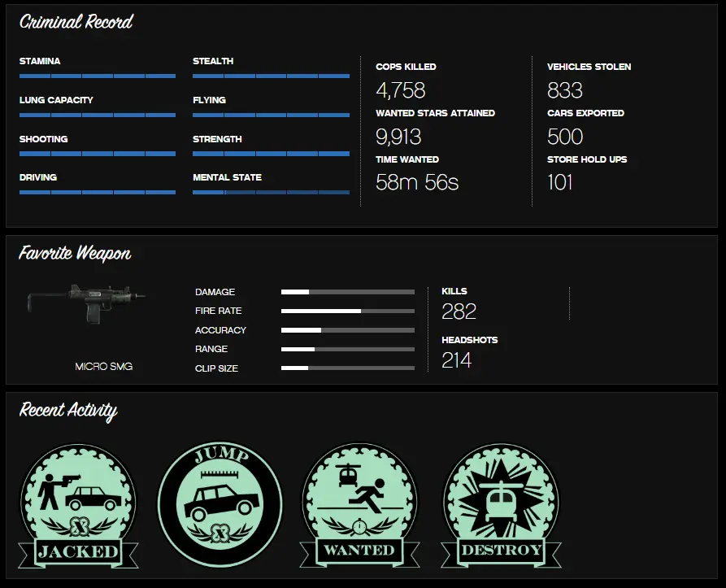This screenshot has height=588, width=726.
Task: Click the Jacked award badge
Action: tap(79, 506)
